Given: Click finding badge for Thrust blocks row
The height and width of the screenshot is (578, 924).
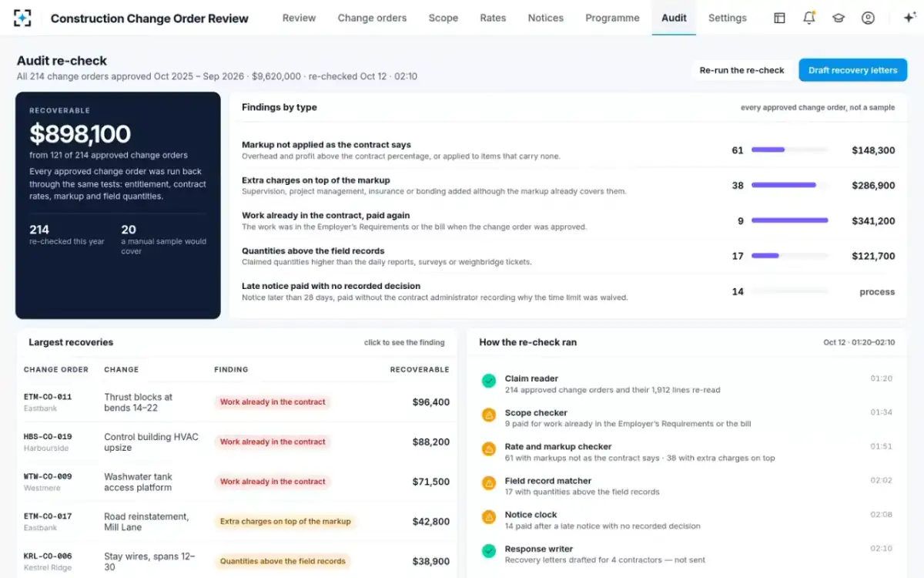Looking at the screenshot, I should tap(273, 402).
